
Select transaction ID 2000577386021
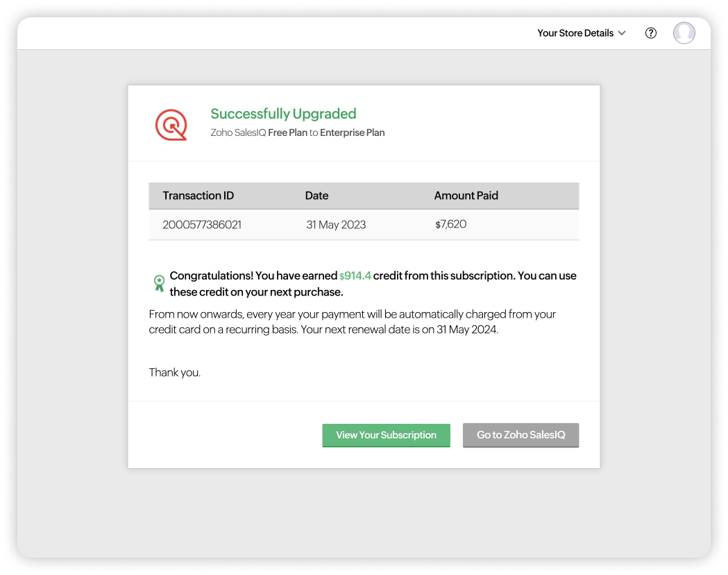point(202,225)
